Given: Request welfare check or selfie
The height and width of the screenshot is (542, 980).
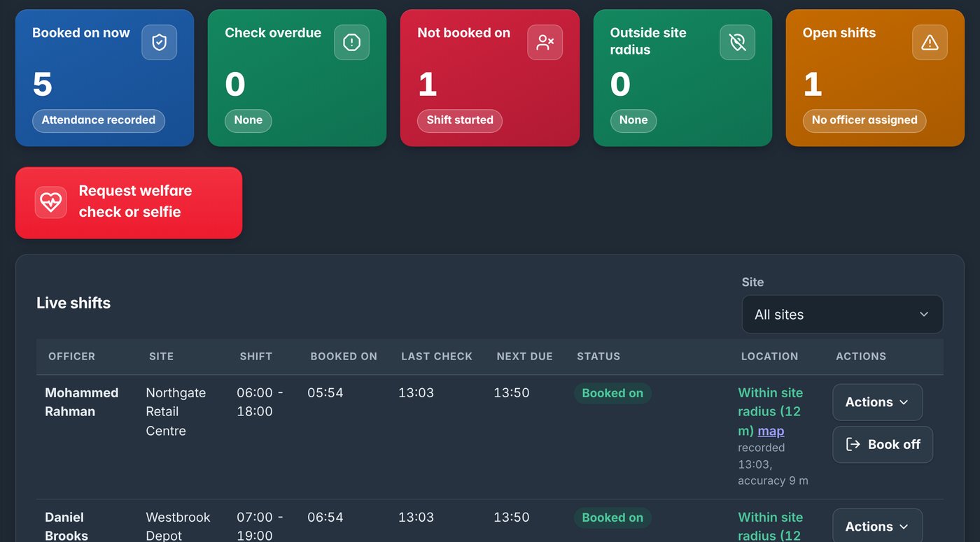Looking at the screenshot, I should (129, 203).
